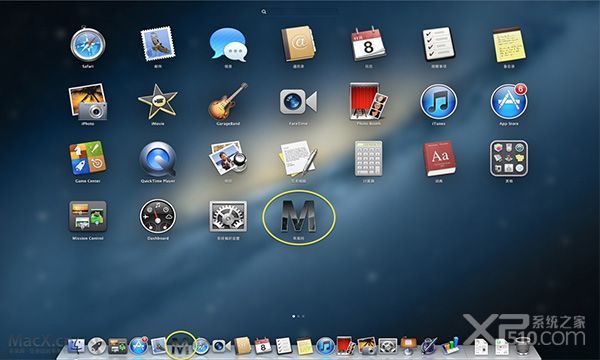Image resolution: width=600 pixels, height=360 pixels.
Task: Launch Mission Control from the Launchpad grid
Action: point(88,217)
